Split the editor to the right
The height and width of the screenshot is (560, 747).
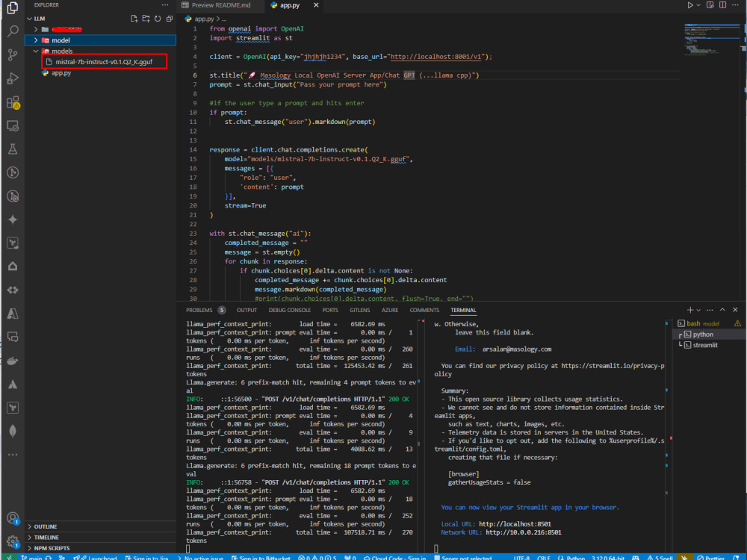(x=722, y=4)
